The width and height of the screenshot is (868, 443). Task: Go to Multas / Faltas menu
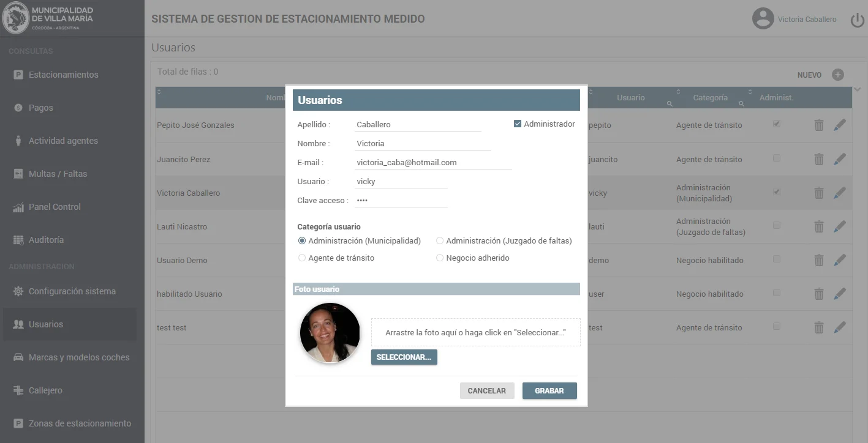click(x=58, y=174)
